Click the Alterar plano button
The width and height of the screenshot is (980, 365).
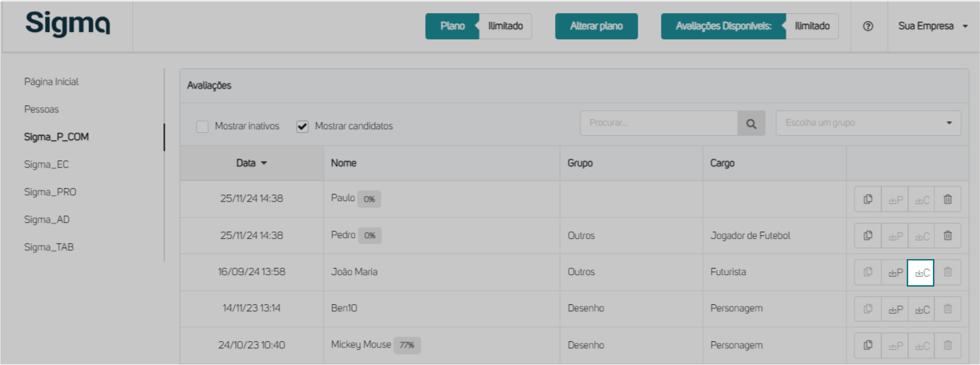click(x=596, y=26)
